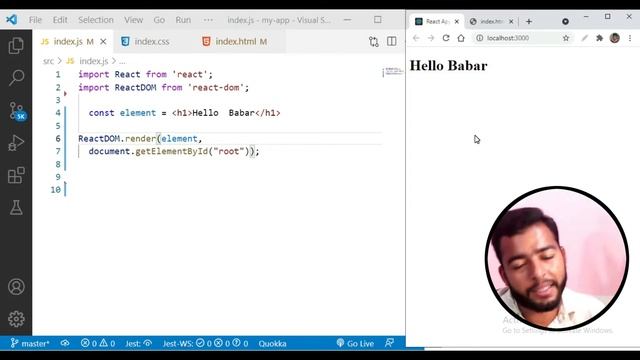This screenshot has width=640, height=360.
Task: Close the index.html tab in Chrome
Action: click(x=511, y=21)
